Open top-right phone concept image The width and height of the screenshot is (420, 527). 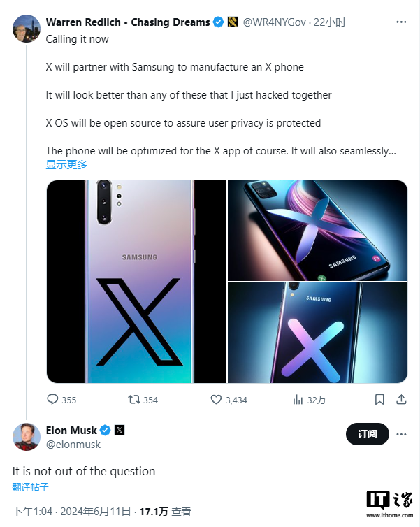tap(317, 230)
